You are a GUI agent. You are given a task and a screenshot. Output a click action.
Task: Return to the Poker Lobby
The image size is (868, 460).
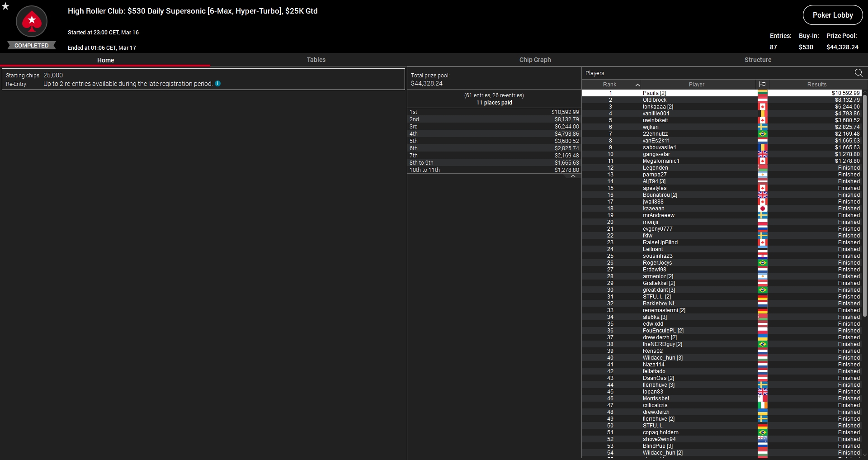(833, 15)
